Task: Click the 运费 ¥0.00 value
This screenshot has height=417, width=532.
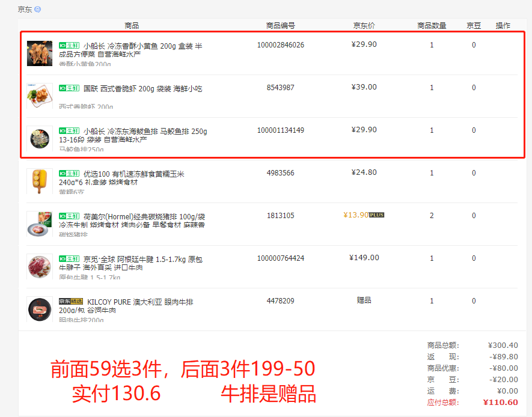Action: tap(507, 391)
